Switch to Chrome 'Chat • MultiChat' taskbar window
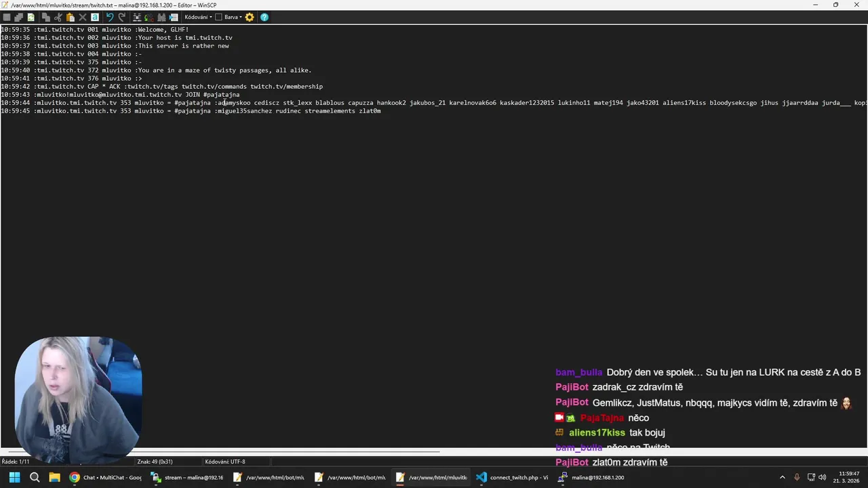The width and height of the screenshot is (868, 488). 105,477
